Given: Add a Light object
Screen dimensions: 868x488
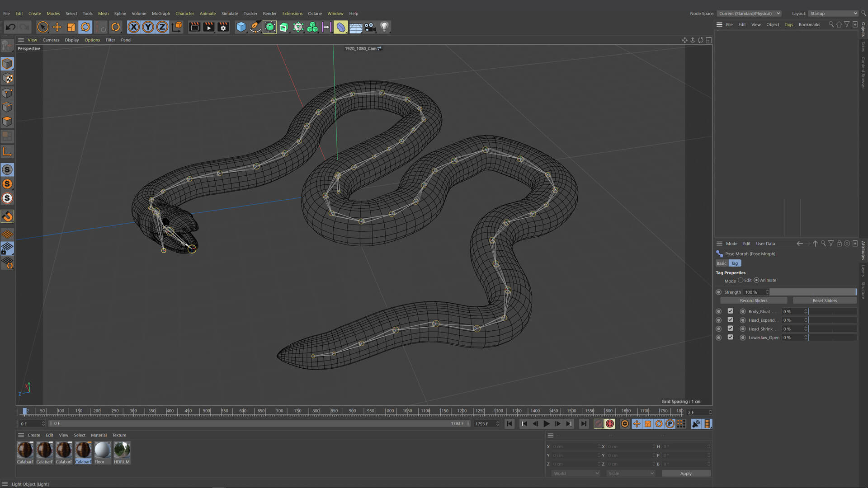Looking at the screenshot, I should [384, 27].
